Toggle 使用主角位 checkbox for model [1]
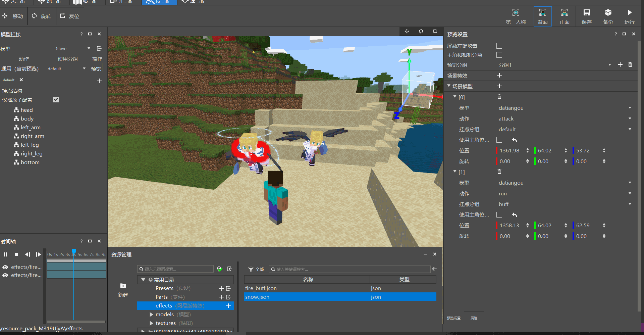The height and width of the screenshot is (335, 644). (499, 214)
